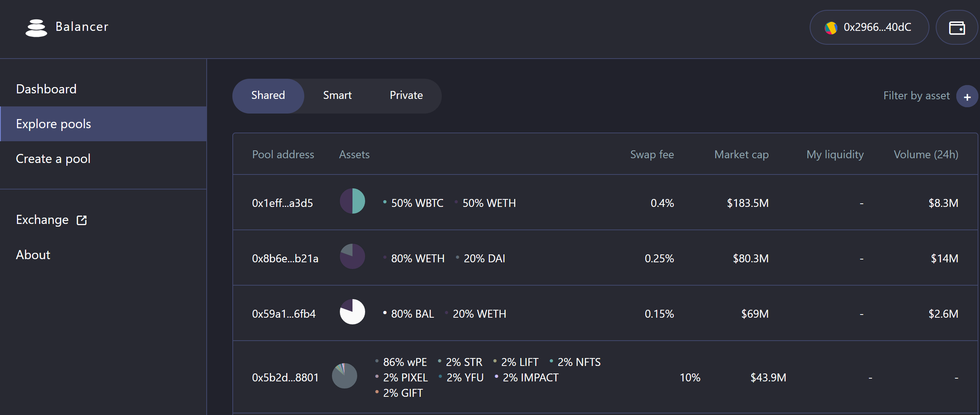Switch to the Smart pools tab
980x415 pixels.
(337, 96)
